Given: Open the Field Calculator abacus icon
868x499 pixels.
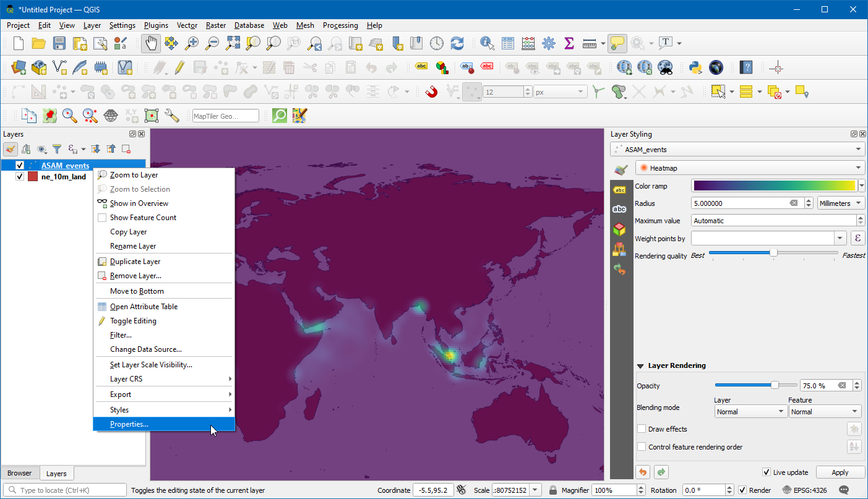Looking at the screenshot, I should point(528,43).
